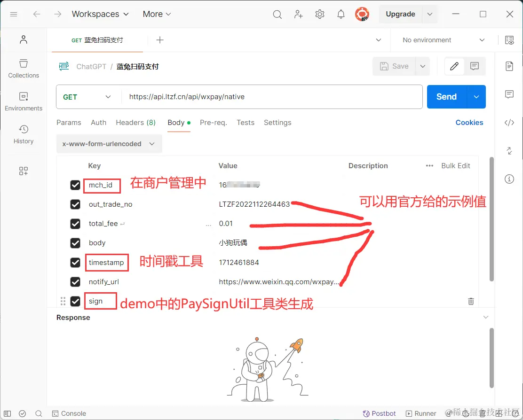The width and height of the screenshot is (523, 420).
Task: Open the code snippet icon
Action: [509, 123]
